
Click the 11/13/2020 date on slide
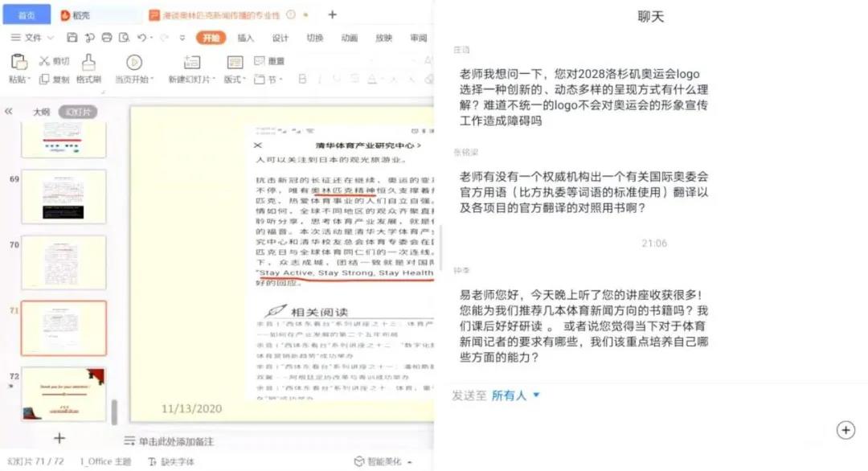(x=191, y=408)
